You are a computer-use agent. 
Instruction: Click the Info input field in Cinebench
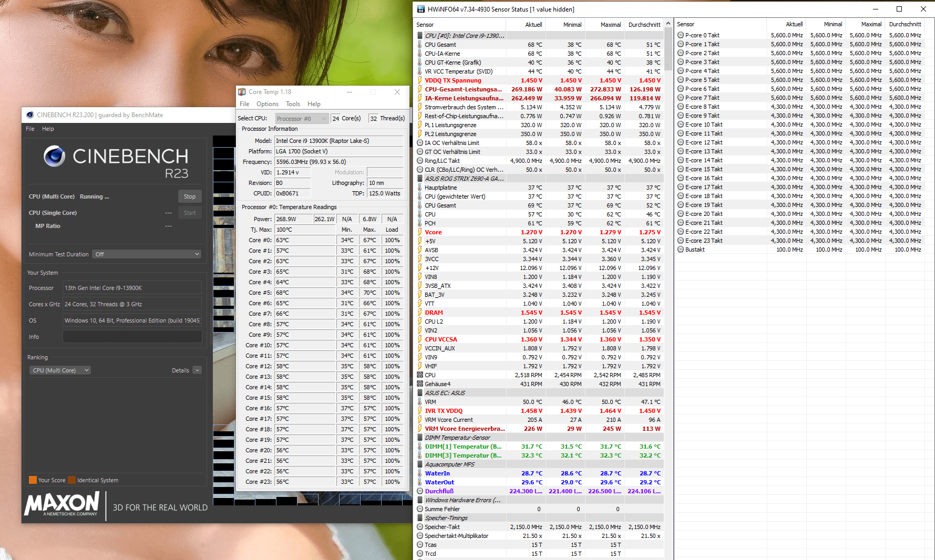(x=132, y=337)
